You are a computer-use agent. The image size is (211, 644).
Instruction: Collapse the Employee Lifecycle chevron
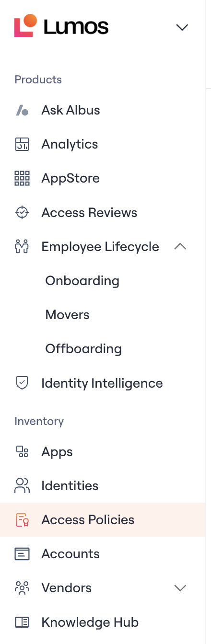click(180, 246)
